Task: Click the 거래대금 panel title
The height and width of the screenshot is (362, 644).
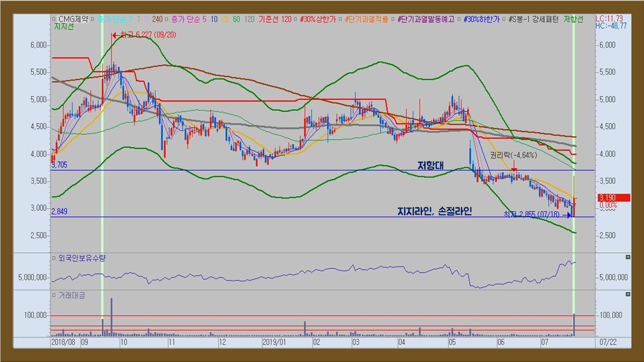Action: coord(72,296)
